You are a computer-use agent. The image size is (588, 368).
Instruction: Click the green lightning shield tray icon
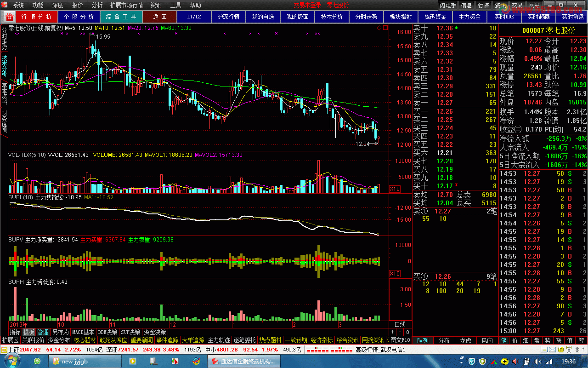click(482, 361)
